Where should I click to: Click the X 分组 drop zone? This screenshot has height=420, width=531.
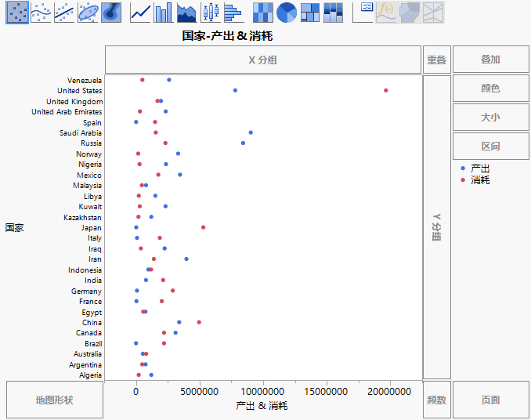[x=262, y=60]
